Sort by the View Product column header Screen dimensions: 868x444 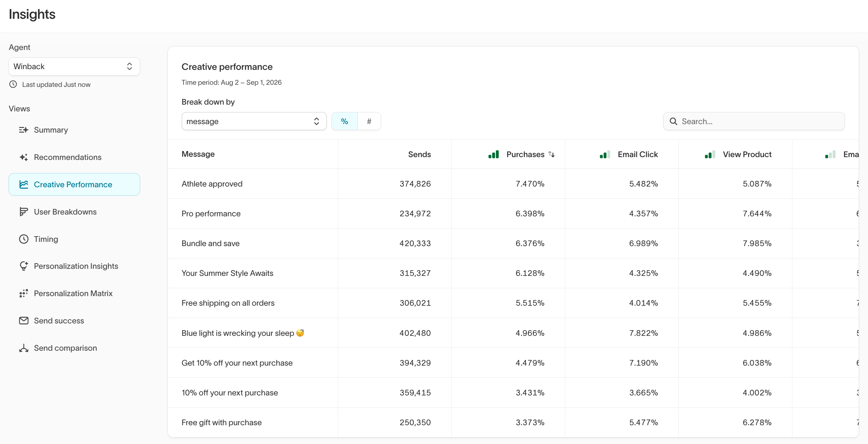[x=747, y=154]
